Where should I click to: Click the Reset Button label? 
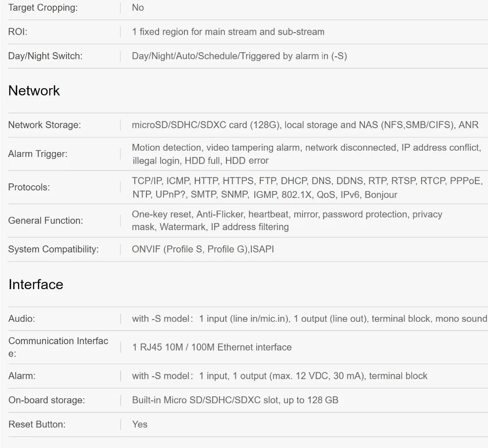tap(37, 425)
